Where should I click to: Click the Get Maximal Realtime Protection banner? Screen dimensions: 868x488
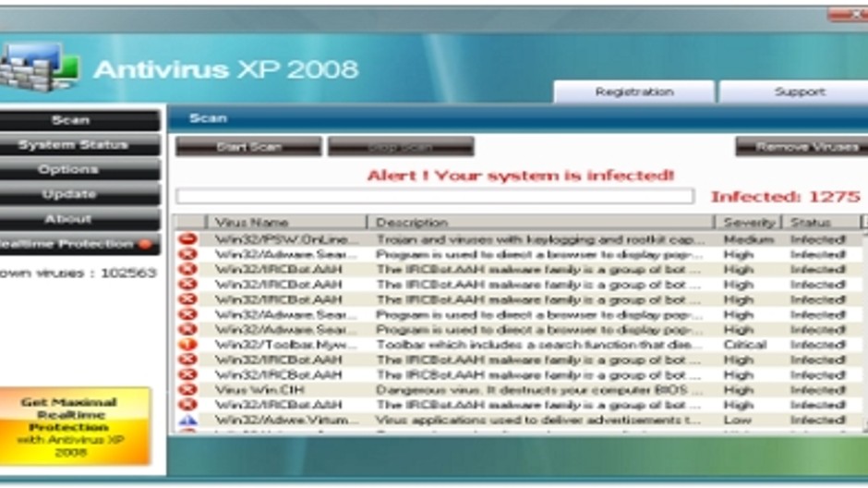tap(75, 426)
